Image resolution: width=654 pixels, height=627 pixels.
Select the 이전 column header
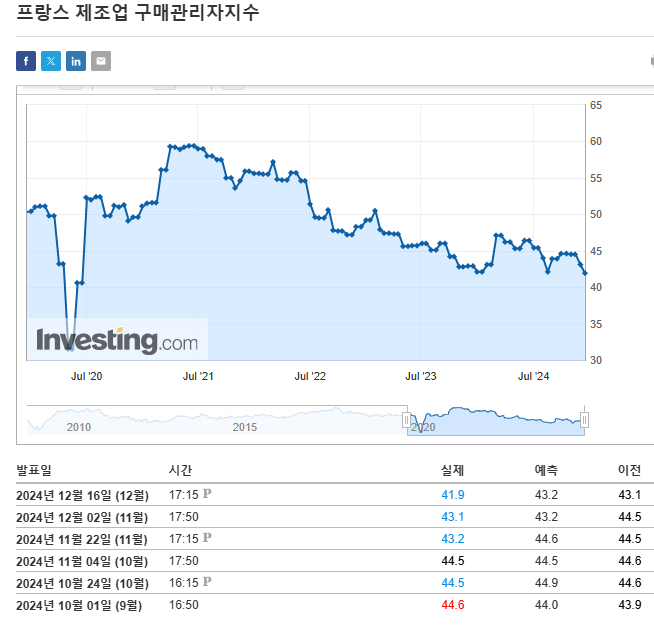click(x=629, y=470)
